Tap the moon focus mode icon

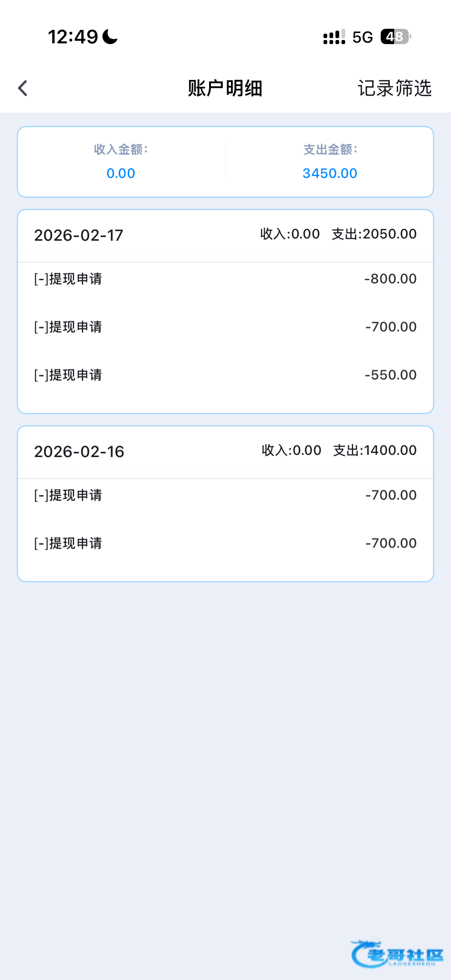point(110,37)
